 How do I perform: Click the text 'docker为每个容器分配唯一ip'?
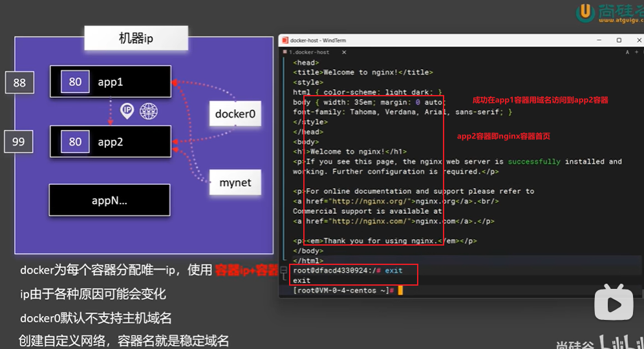98,270
